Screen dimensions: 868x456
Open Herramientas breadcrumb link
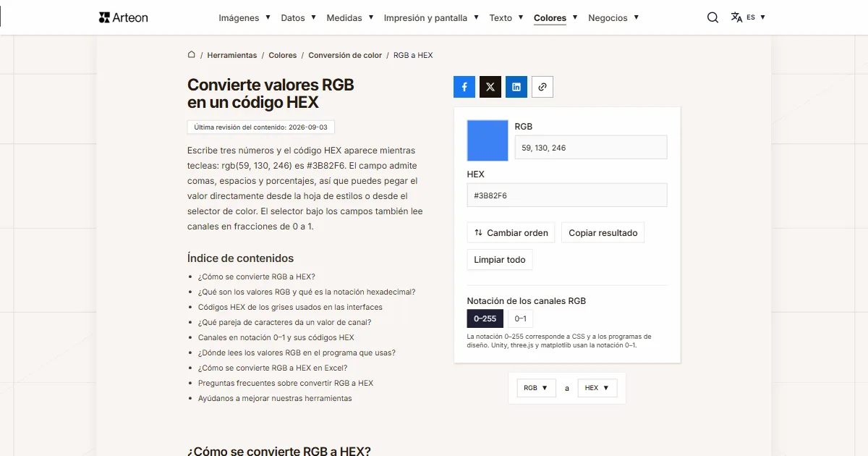click(232, 55)
